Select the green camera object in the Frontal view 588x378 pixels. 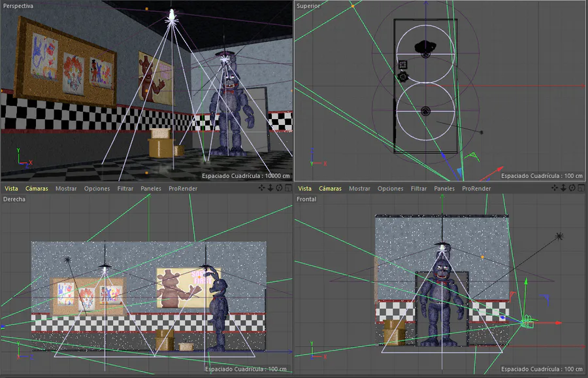click(528, 322)
